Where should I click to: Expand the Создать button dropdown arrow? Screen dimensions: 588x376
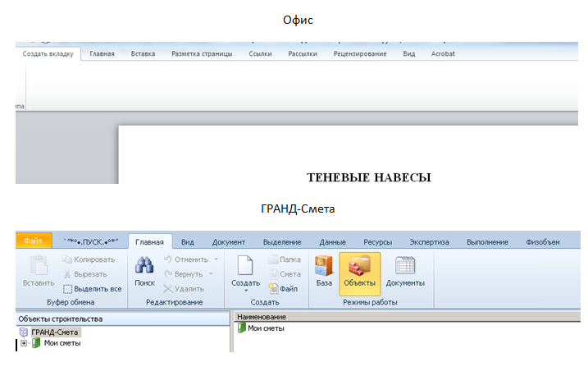click(x=246, y=291)
